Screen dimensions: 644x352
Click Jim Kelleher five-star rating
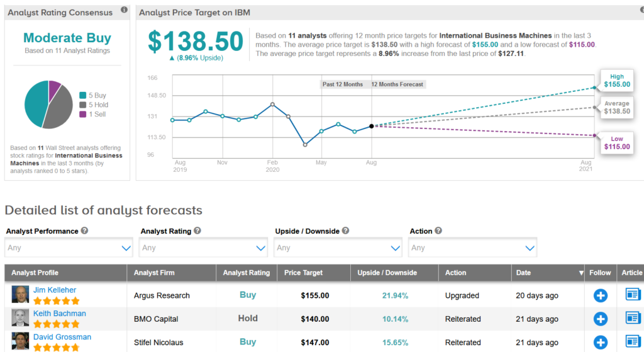click(x=56, y=301)
